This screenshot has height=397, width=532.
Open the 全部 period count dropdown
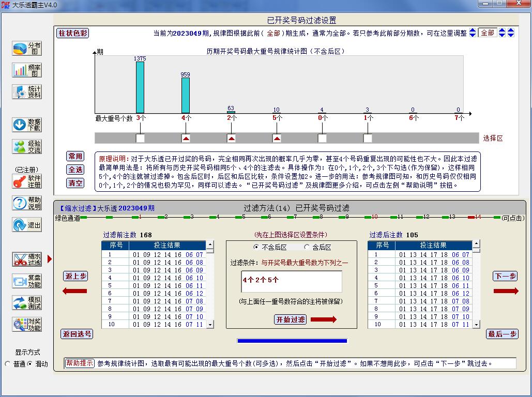click(488, 33)
